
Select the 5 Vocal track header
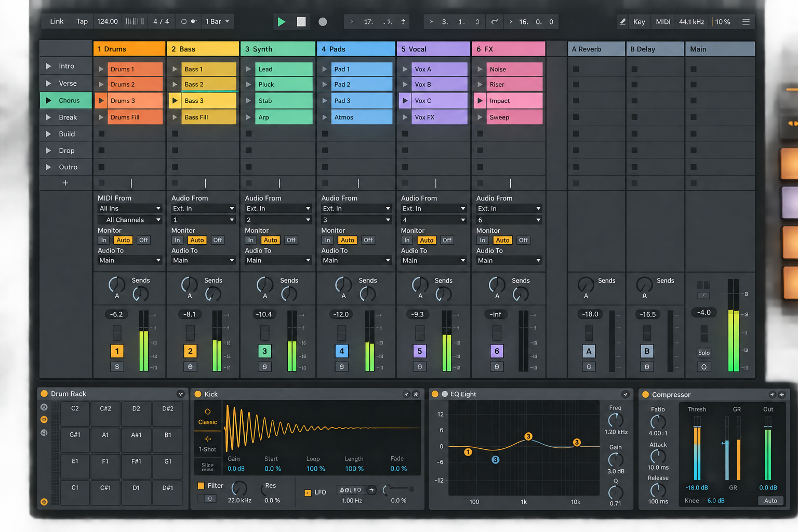(433, 49)
